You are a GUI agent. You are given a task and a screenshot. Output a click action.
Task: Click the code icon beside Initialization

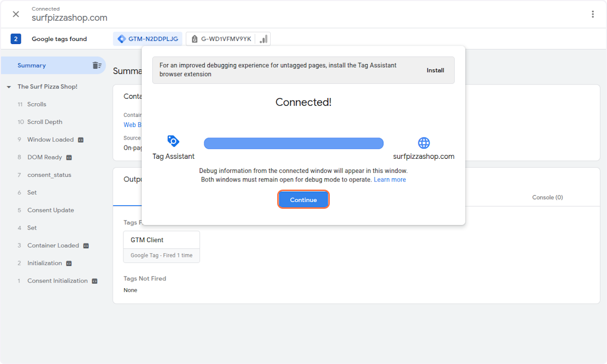click(69, 263)
